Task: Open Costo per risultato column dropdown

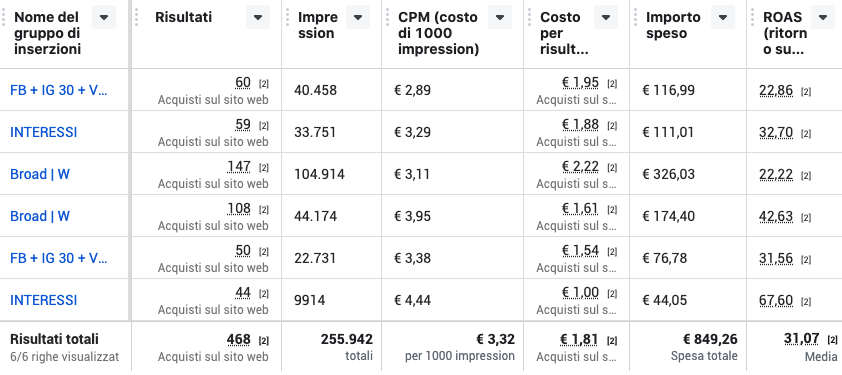Action: tap(606, 17)
